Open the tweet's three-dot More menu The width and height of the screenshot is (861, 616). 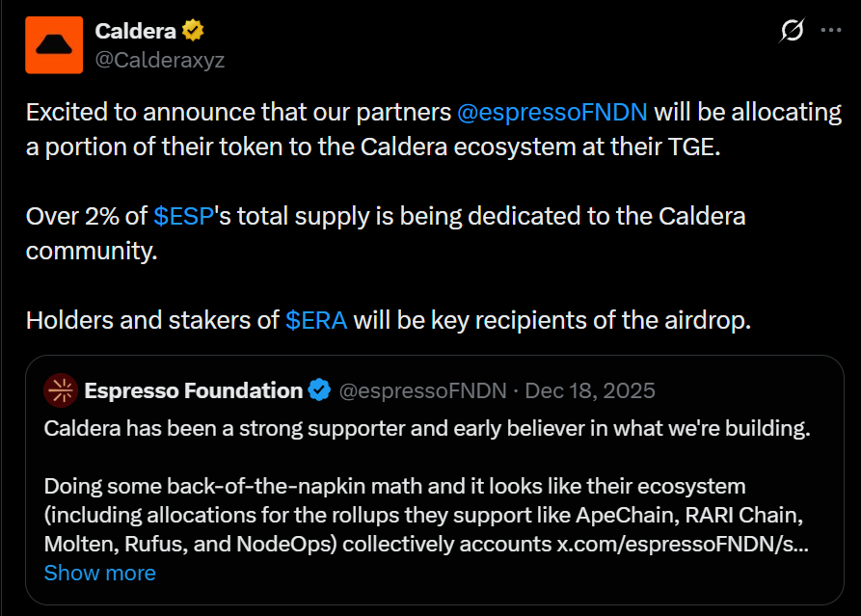tap(830, 31)
